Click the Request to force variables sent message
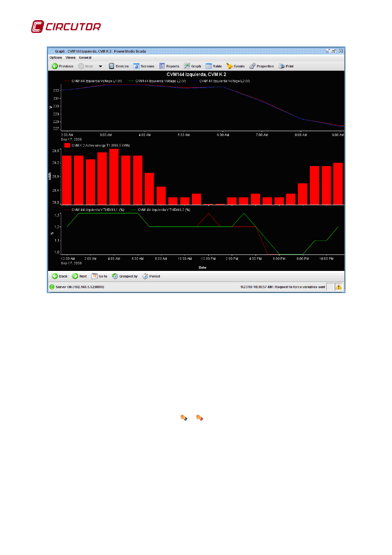The image size is (392, 555). click(300, 287)
